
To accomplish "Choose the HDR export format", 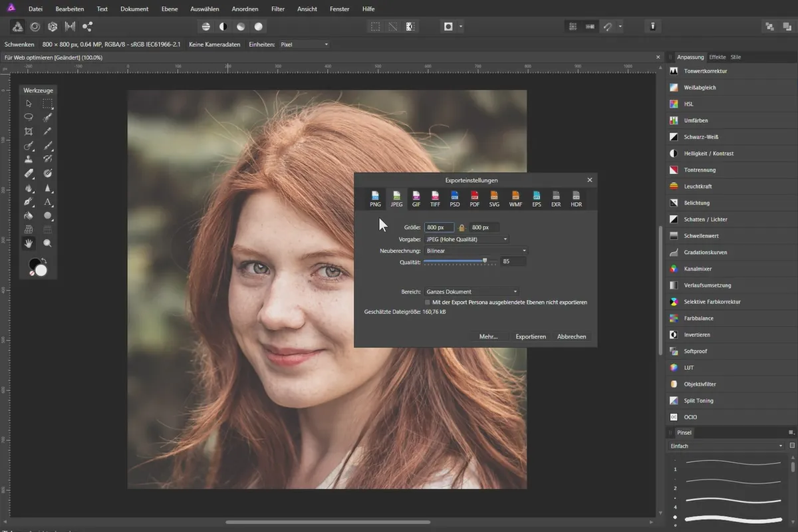I will [x=576, y=199].
